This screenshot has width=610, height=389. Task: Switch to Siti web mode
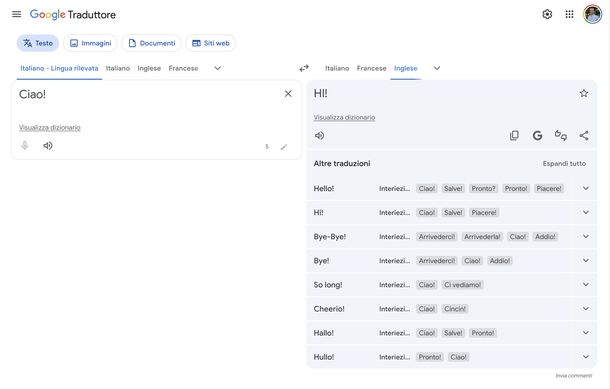[x=211, y=43]
